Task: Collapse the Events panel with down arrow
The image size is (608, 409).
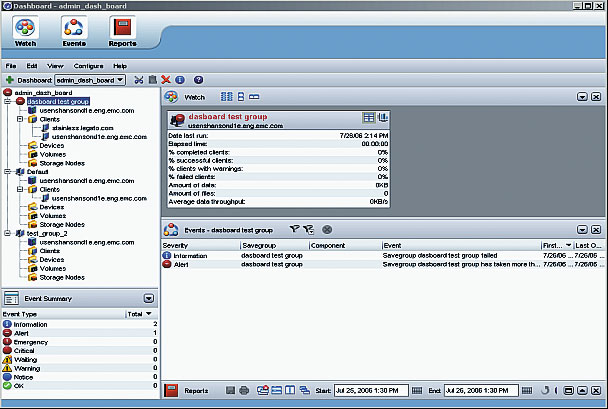Action: pyautogui.click(x=582, y=230)
